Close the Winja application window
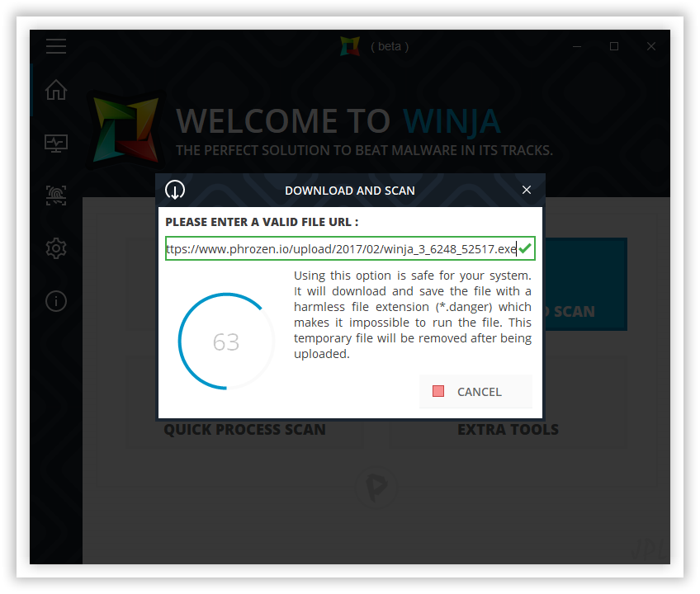 pos(651,46)
